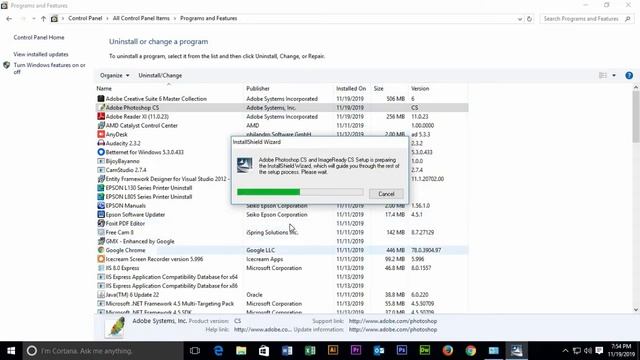Click Control Panel breadcrumb
640x360 pixels.
coord(85,18)
